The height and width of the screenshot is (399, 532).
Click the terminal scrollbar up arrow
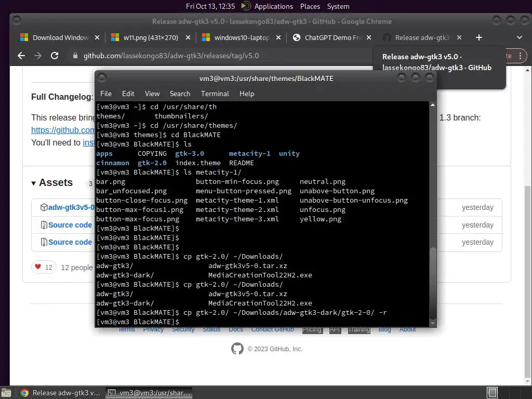click(x=433, y=105)
